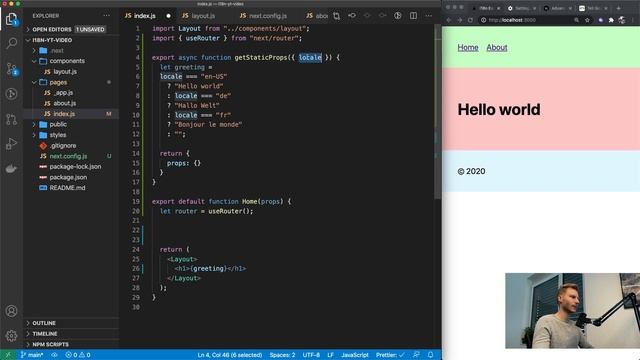Reload the page in the browser
The image size is (640, 360).
tap(470, 20)
